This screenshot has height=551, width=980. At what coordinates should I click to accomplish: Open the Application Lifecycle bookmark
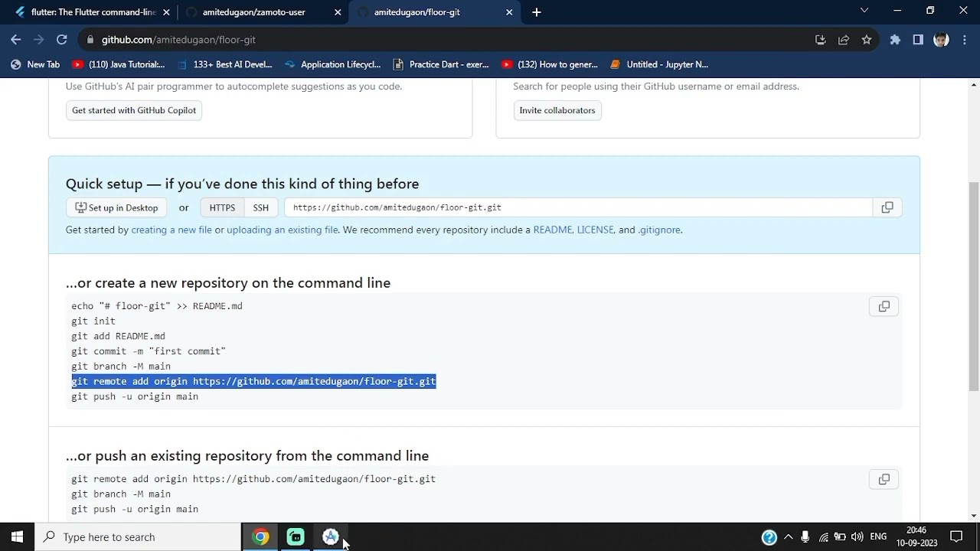tap(332, 64)
